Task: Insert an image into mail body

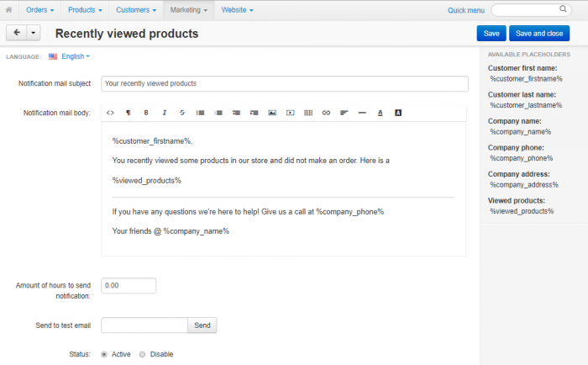Action: point(272,113)
